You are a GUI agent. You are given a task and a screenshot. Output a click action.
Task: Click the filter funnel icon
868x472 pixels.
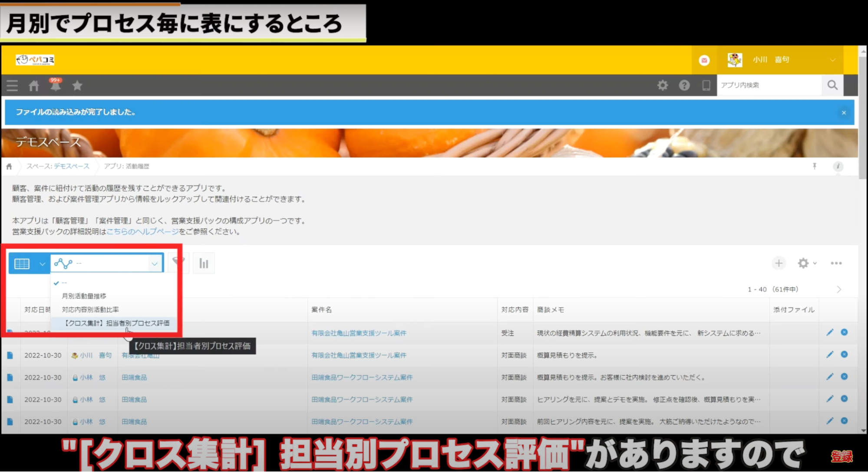click(178, 262)
